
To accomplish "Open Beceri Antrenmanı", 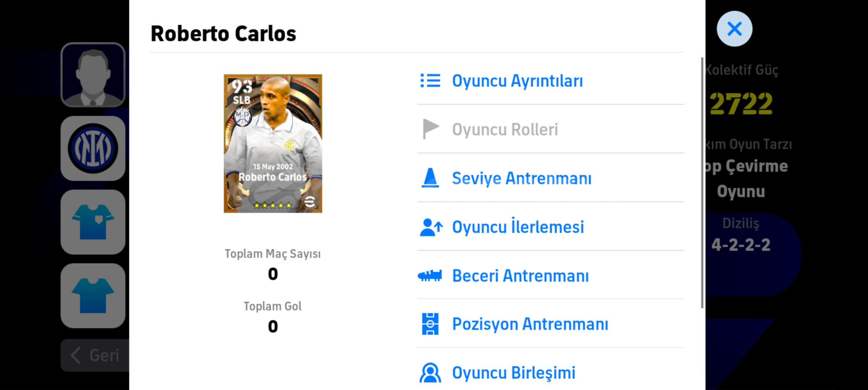I will (x=551, y=276).
